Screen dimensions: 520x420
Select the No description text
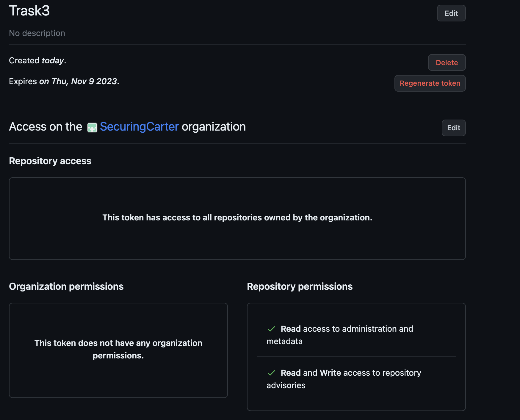[37, 33]
